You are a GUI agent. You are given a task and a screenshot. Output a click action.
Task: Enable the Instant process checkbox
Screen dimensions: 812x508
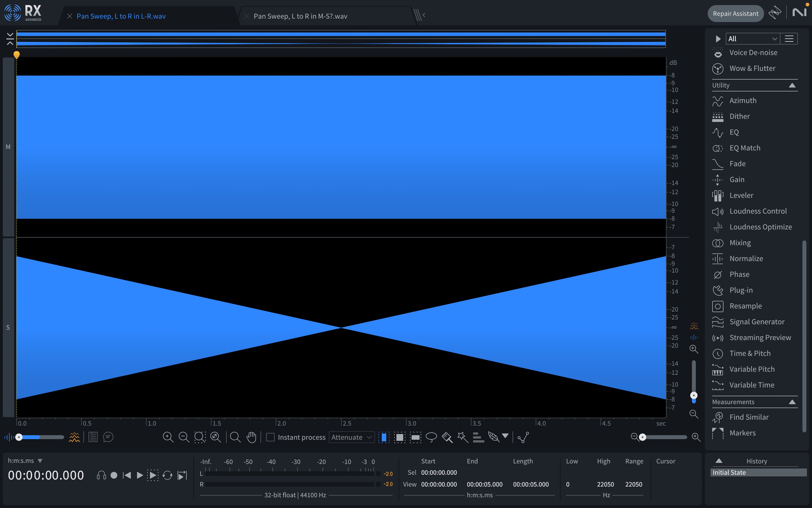270,437
